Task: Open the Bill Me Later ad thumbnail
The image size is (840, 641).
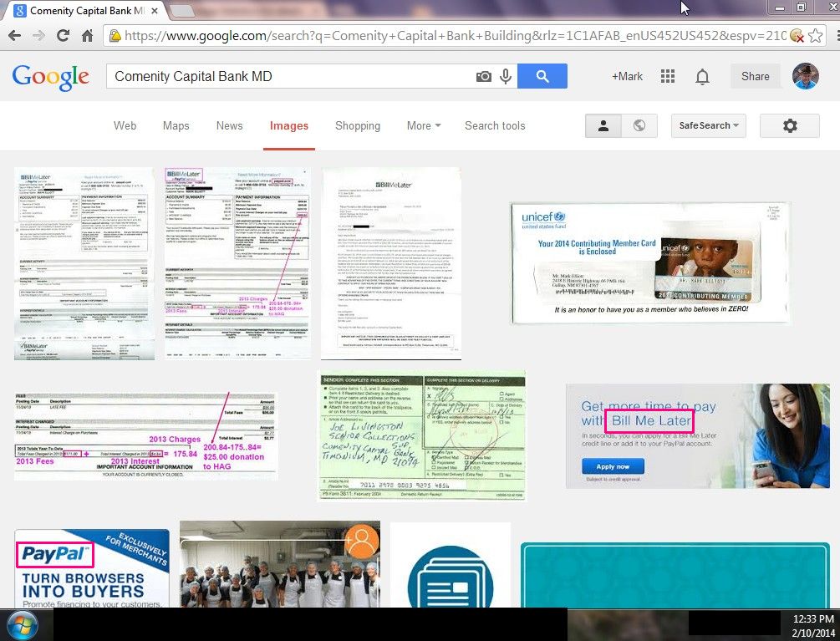Action: [698, 436]
